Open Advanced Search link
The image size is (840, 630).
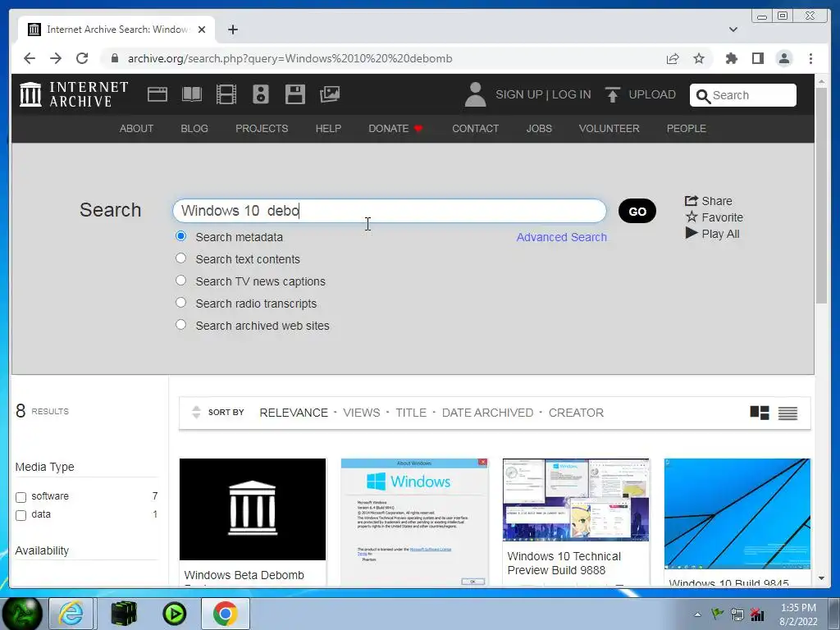point(561,237)
